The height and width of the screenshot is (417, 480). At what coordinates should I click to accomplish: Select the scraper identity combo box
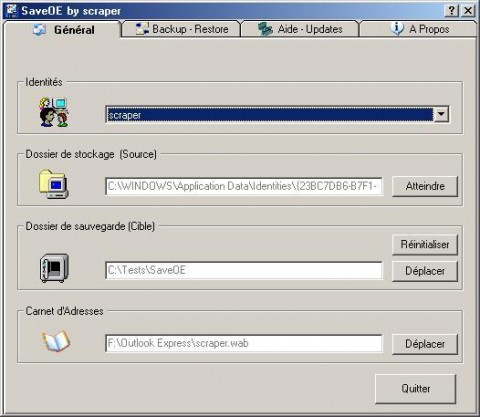(277, 114)
